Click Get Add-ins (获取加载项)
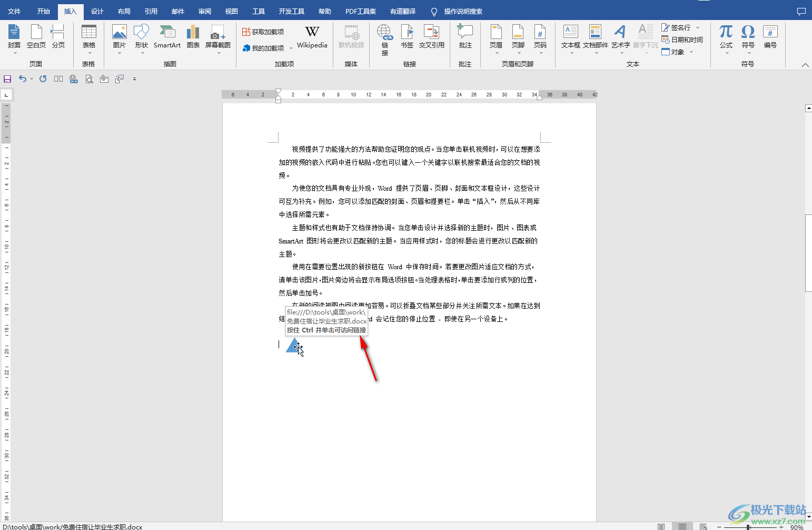Image resolution: width=812 pixels, height=530 pixels. coord(263,32)
